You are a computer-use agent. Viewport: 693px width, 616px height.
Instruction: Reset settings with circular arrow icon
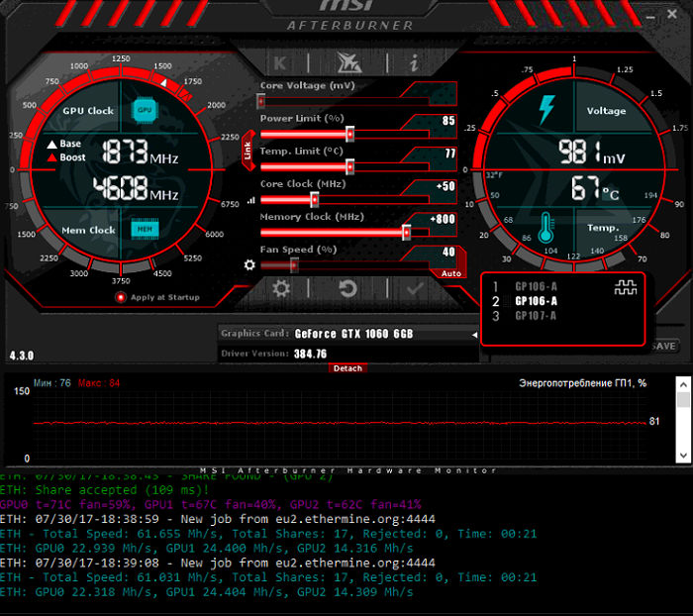[347, 289]
